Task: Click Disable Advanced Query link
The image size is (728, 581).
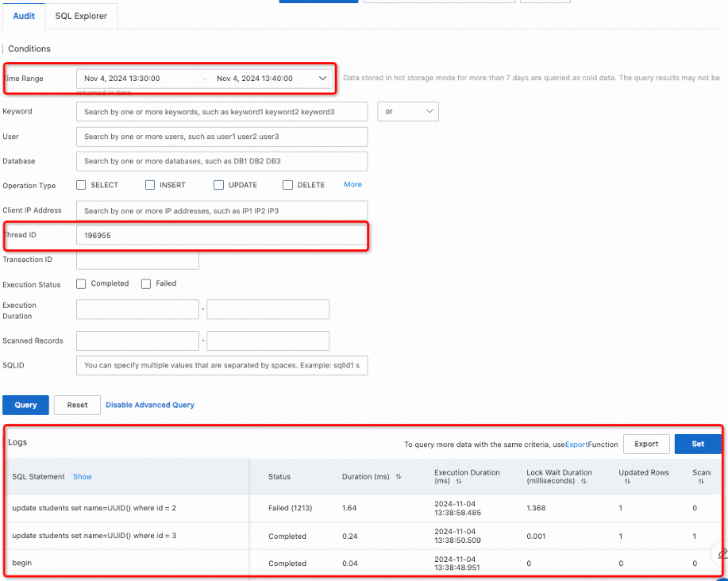Action: coord(150,405)
